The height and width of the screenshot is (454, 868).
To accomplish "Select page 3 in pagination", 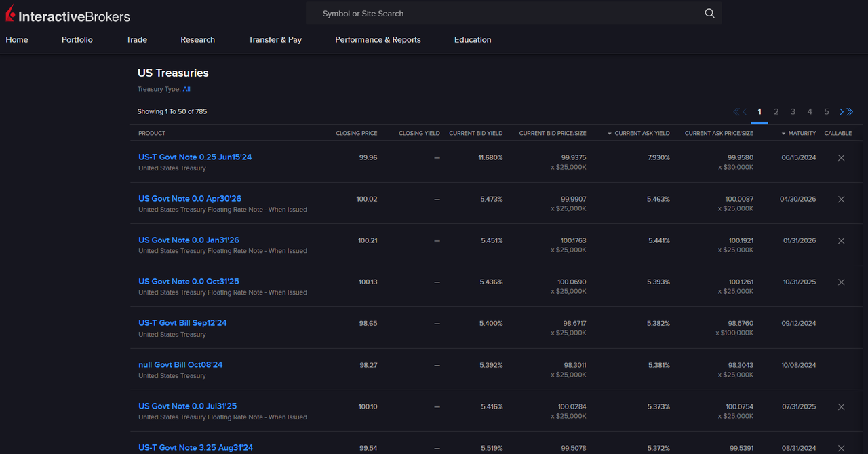I will (x=793, y=112).
